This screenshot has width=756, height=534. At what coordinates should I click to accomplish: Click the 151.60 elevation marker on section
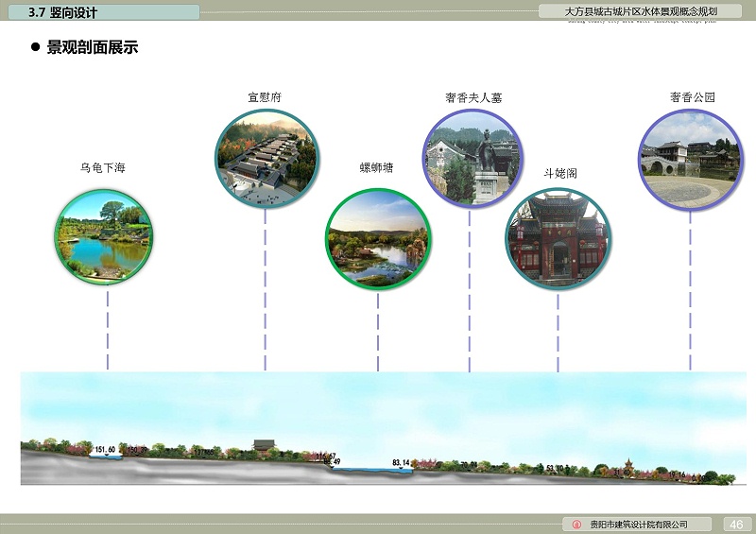click(x=105, y=450)
